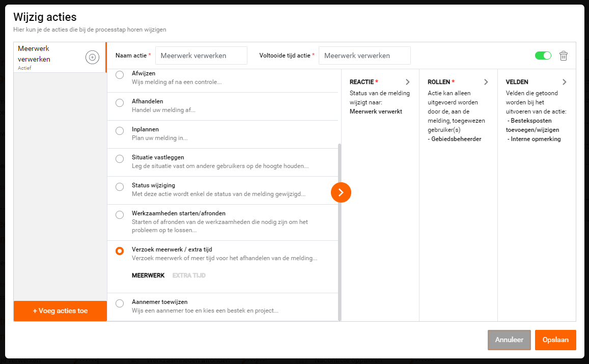Click the ROLLEN heading
The width and height of the screenshot is (589, 364).
tap(438, 82)
